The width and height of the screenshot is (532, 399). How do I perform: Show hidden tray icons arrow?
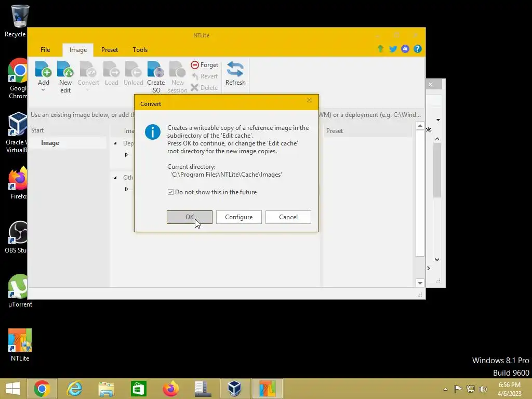click(x=445, y=389)
